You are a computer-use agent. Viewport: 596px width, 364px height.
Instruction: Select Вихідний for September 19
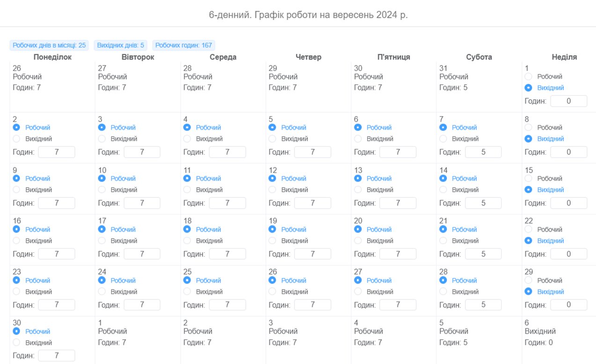click(272, 240)
